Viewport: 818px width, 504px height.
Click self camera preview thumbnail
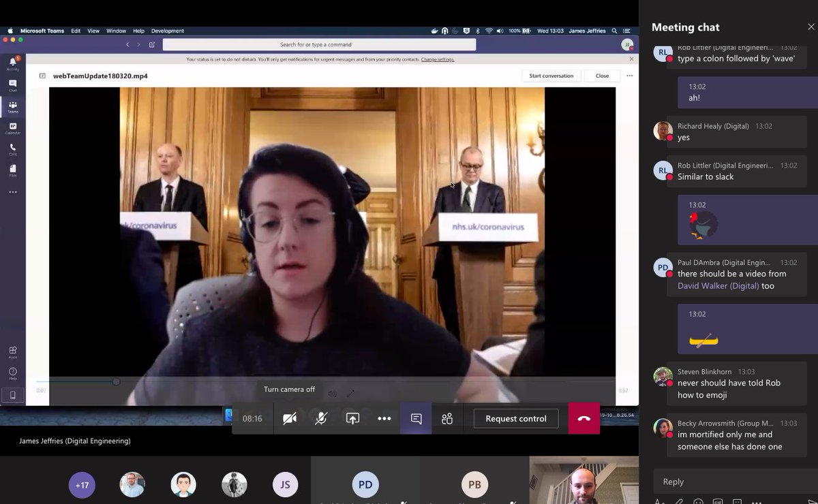584,480
